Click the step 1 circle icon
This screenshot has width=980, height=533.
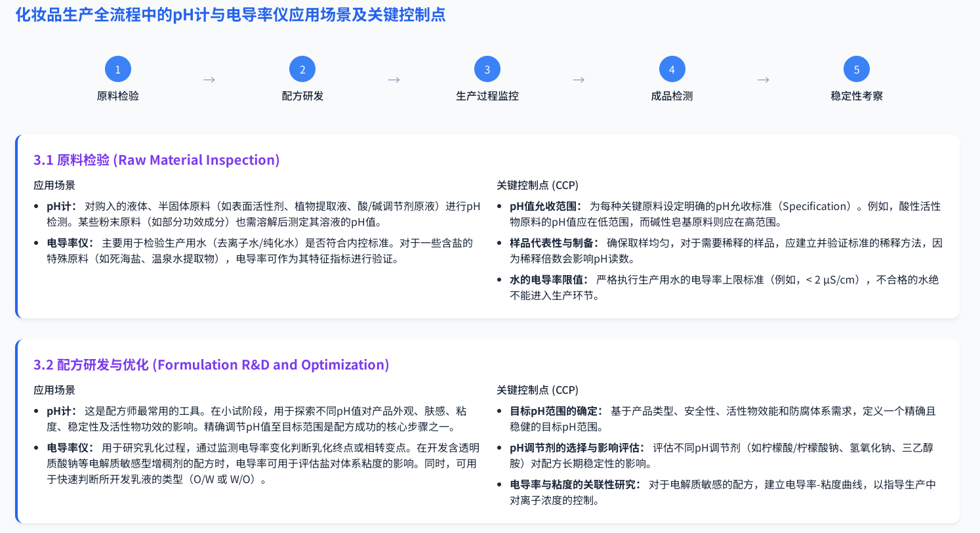click(118, 70)
